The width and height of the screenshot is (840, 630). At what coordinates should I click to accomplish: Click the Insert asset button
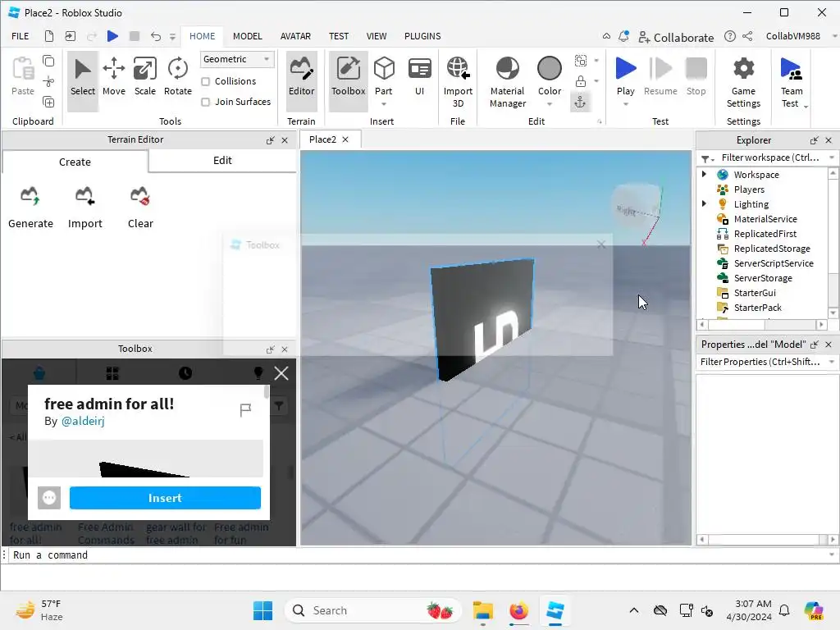[165, 498]
